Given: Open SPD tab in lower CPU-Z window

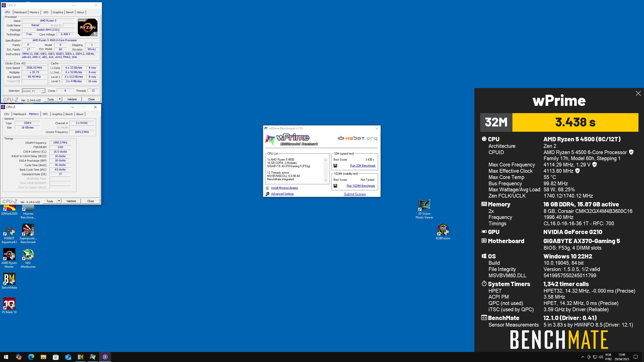Looking at the screenshot, I should pyautogui.click(x=45, y=114).
